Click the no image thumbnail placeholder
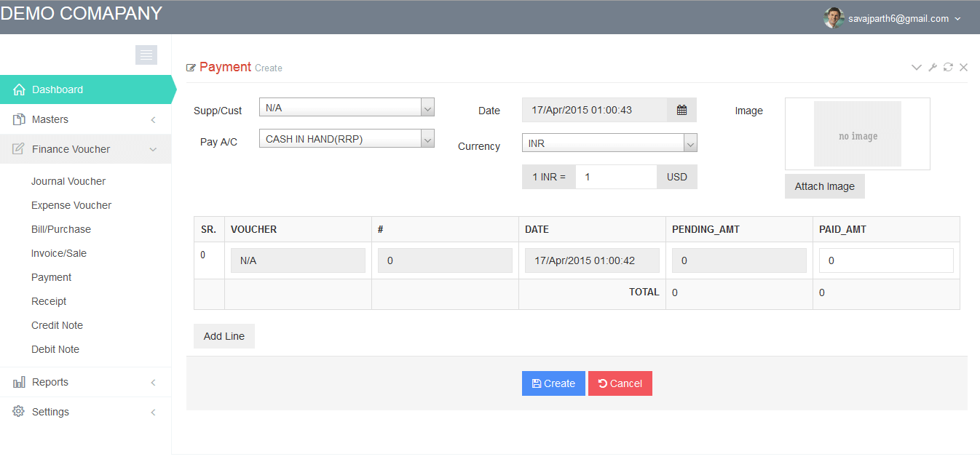Screen dimensions: 980x462 click(858, 134)
